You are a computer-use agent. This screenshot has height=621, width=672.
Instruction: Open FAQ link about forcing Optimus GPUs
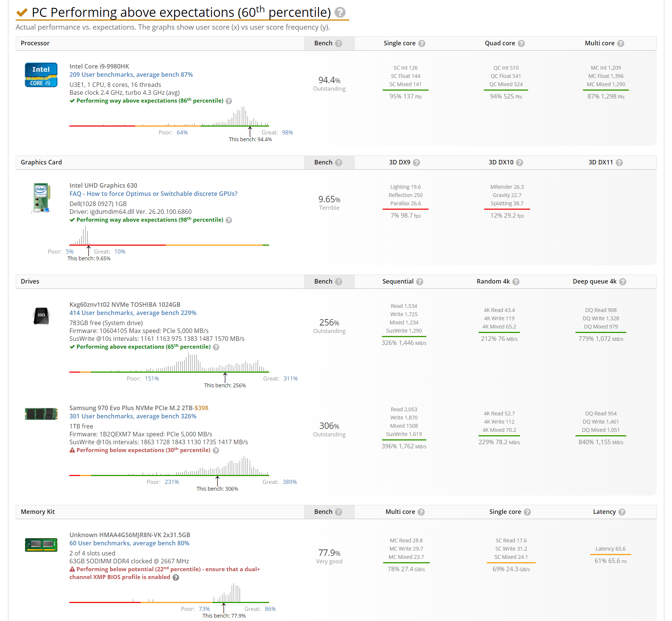coord(153,194)
